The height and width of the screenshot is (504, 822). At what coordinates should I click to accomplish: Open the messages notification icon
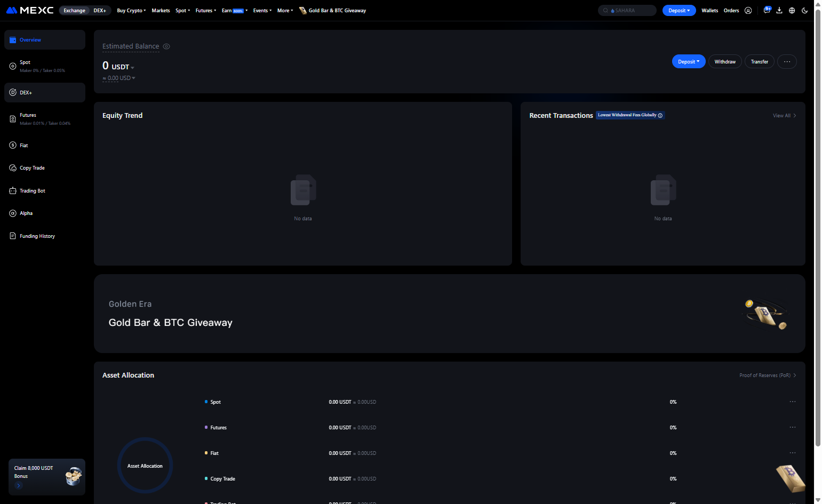click(x=767, y=10)
